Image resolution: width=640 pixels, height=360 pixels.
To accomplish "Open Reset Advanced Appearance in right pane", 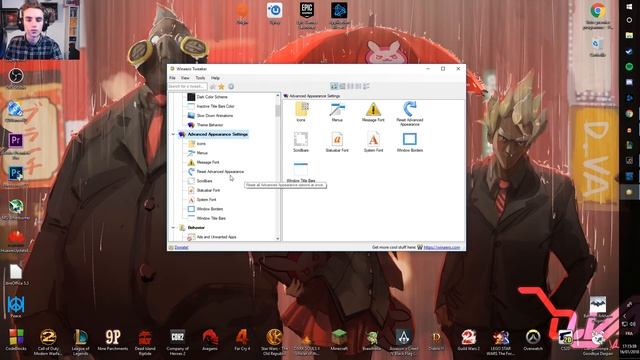I will click(410, 113).
